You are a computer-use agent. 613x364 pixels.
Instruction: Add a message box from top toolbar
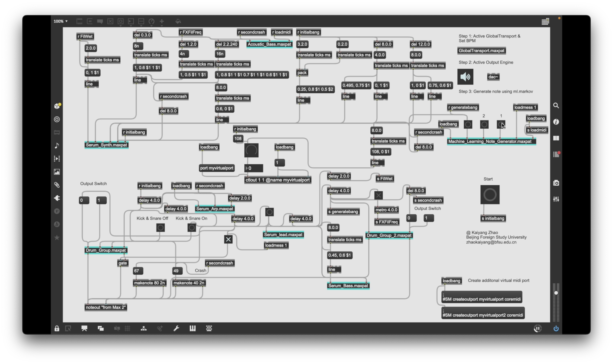[90, 21]
